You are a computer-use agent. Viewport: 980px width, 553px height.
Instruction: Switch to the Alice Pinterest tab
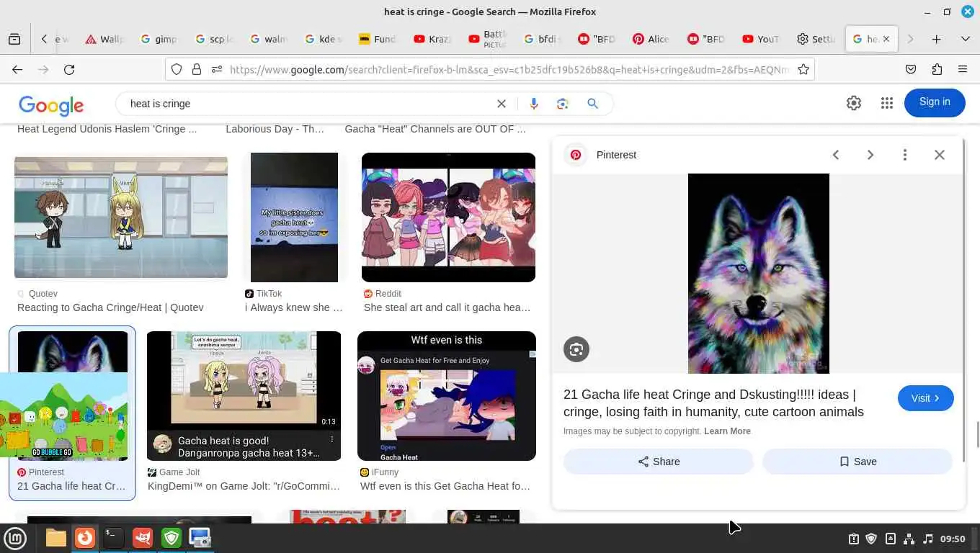tap(651, 39)
